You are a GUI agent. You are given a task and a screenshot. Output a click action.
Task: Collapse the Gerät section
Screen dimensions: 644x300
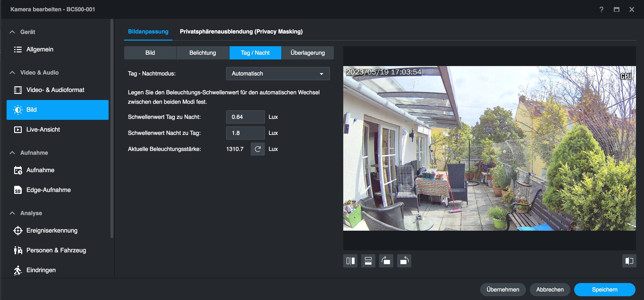point(12,32)
